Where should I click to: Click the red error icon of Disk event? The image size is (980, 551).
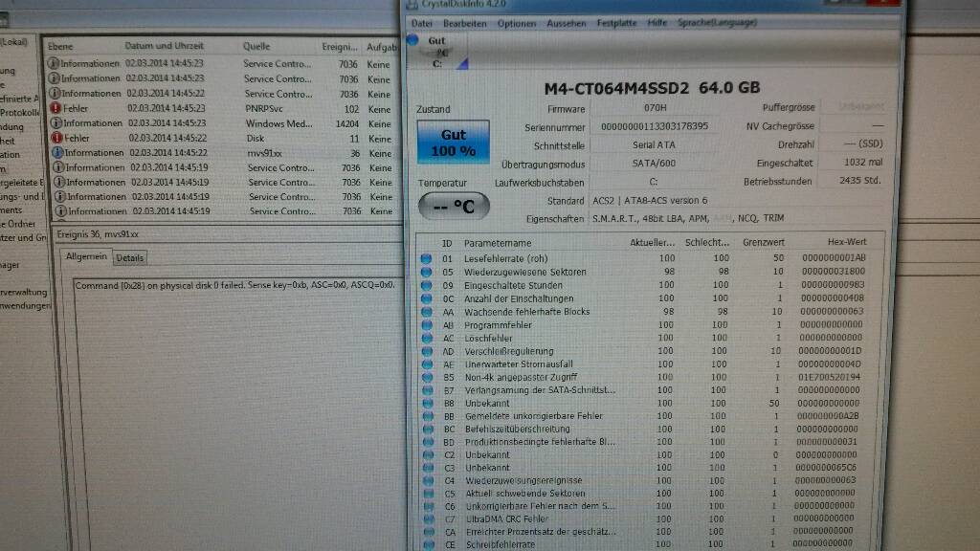[x=56, y=138]
